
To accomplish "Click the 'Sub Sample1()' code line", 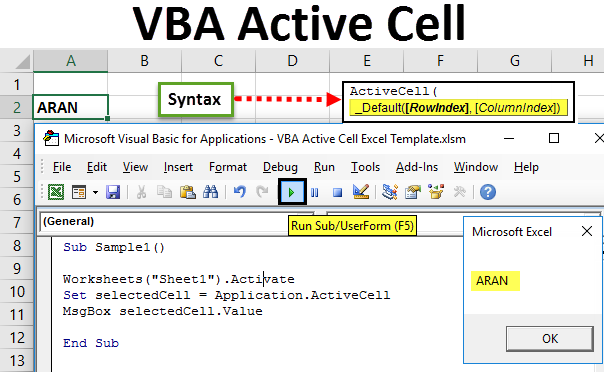I will point(114,247).
